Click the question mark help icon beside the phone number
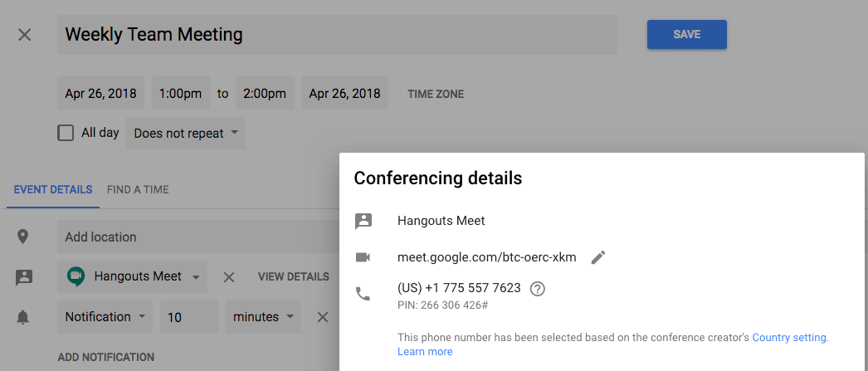The height and width of the screenshot is (371, 868). click(537, 289)
